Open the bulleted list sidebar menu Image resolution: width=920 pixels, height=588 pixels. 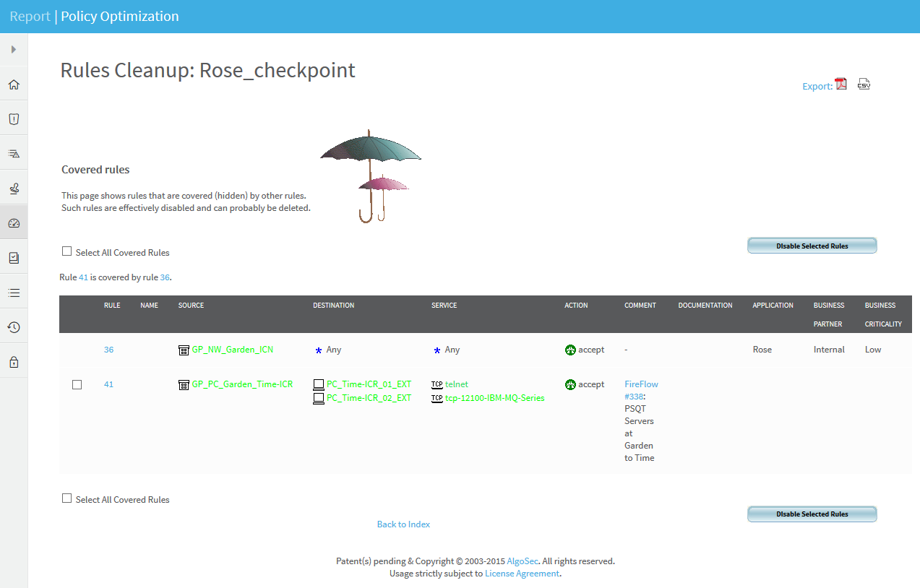[x=14, y=293]
